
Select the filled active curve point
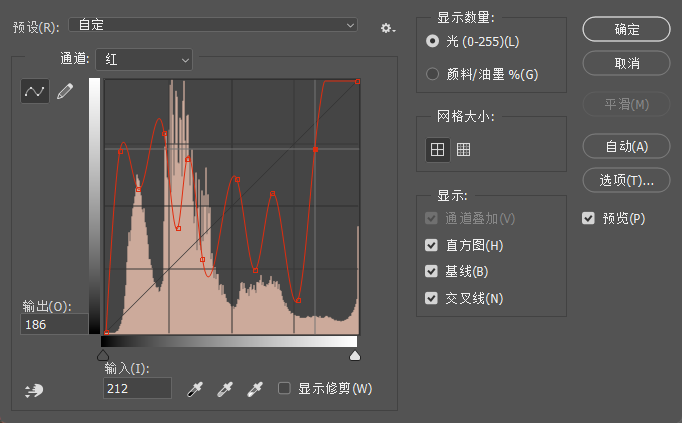coord(315,149)
